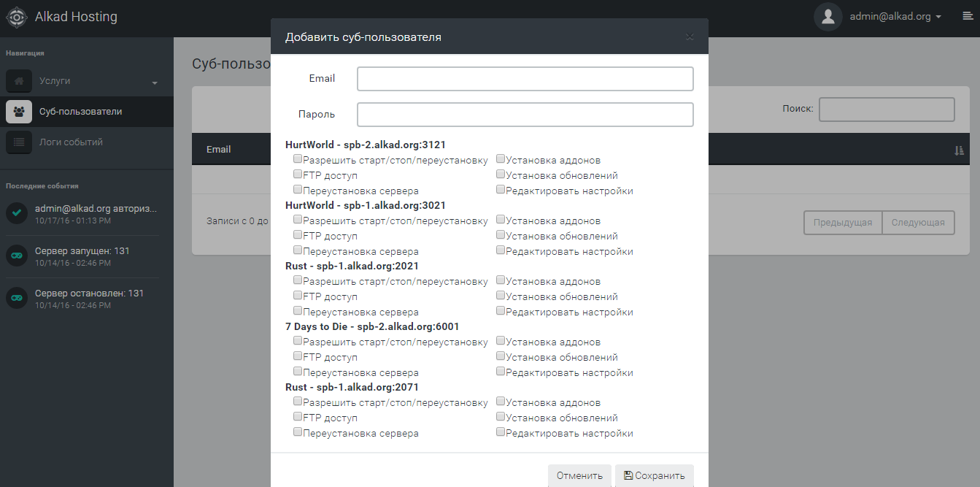Click Rust - spb-1.alkad.org:2021 heading
Image resolution: width=980 pixels, height=487 pixels.
coord(352,266)
